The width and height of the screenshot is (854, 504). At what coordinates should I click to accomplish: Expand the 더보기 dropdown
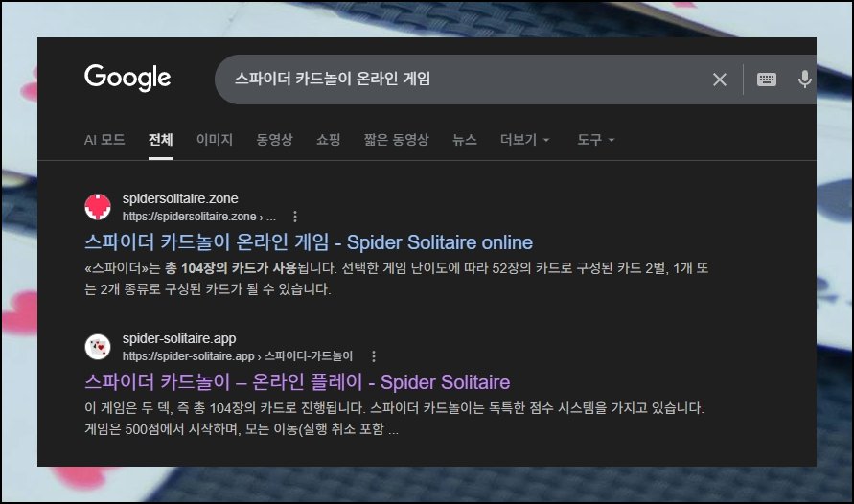click(x=525, y=140)
